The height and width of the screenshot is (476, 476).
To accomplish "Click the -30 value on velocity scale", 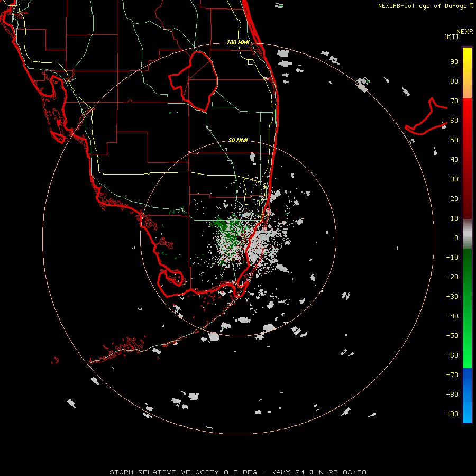I will (452, 297).
